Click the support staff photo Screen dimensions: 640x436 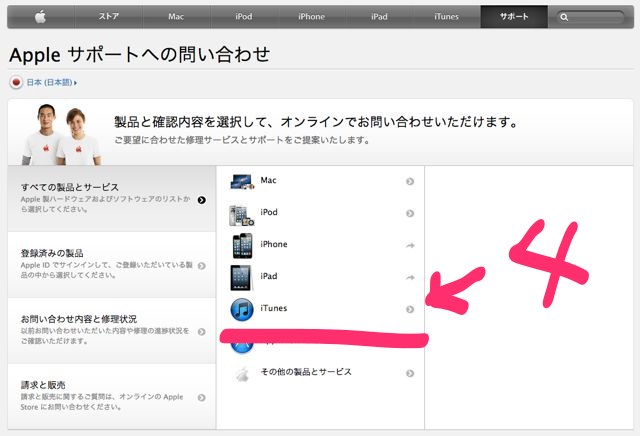pyautogui.click(x=61, y=134)
